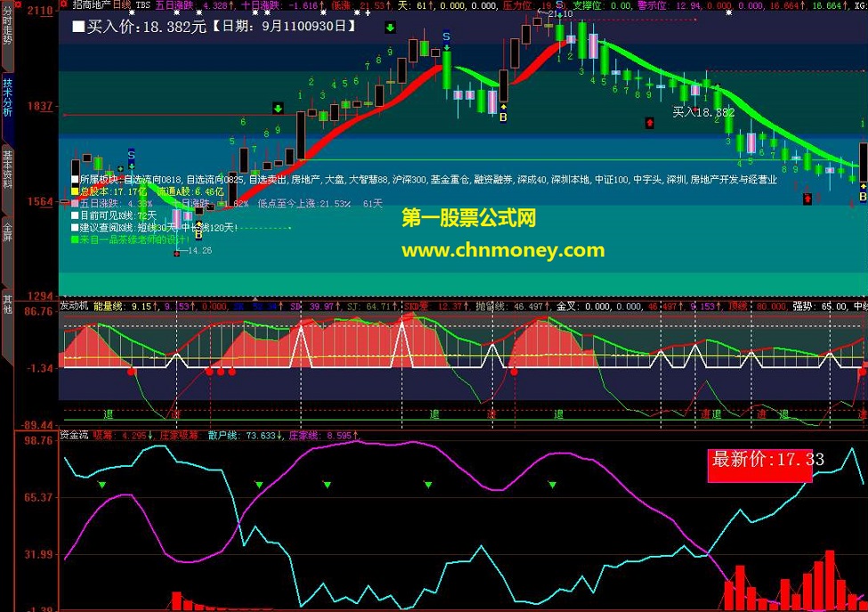Click the 所属板块 info line
The width and height of the screenshot is (868, 612).
424,179
